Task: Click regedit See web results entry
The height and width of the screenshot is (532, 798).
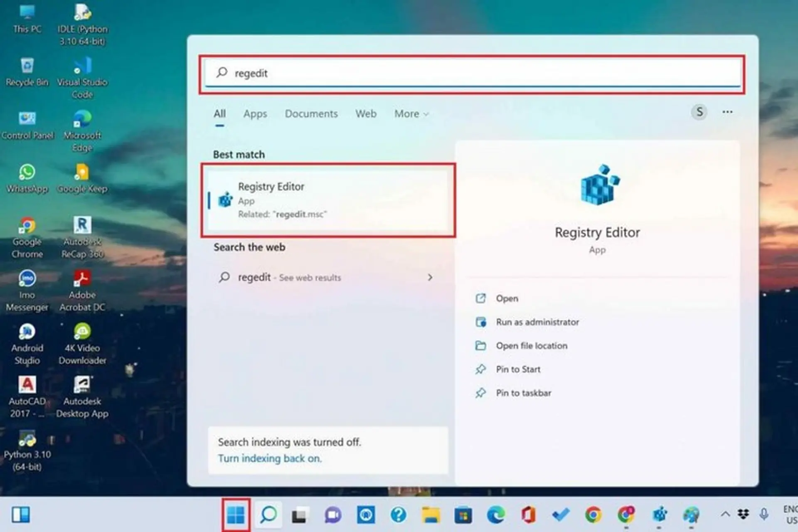Action: [x=325, y=277]
